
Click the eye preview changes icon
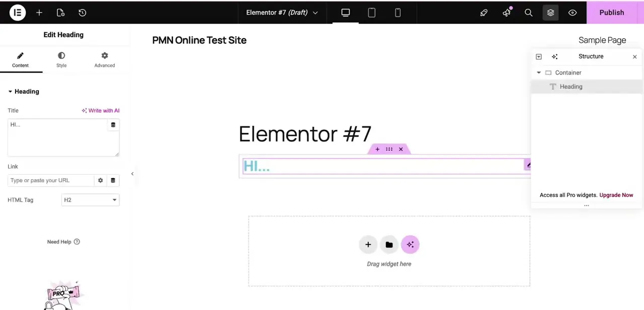pos(573,13)
